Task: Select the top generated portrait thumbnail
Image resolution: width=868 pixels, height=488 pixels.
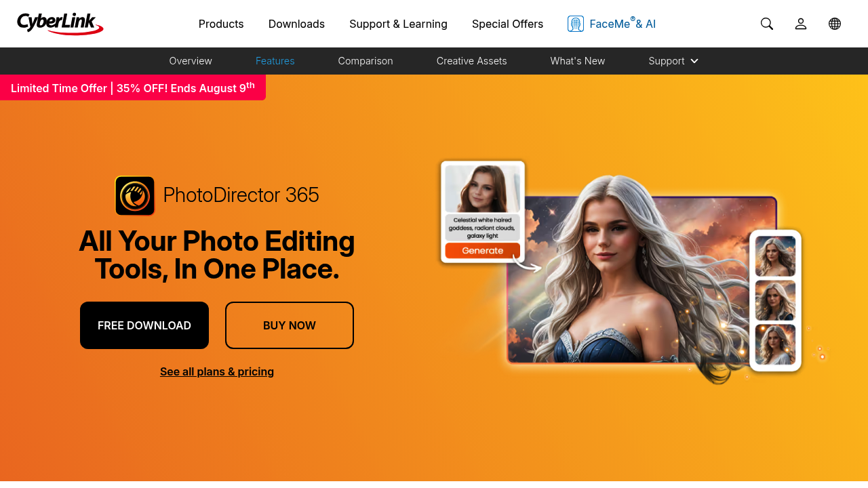Action: click(775, 255)
